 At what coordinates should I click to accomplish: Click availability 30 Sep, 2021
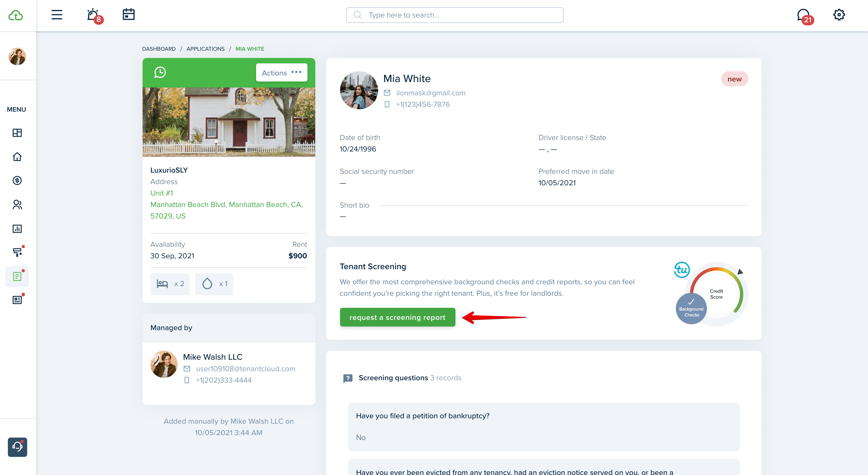tap(172, 256)
